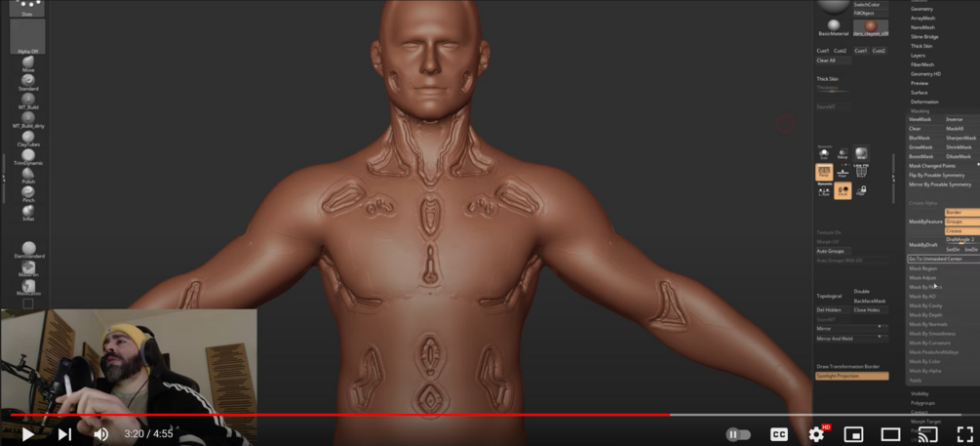Enter fullscreen video mode
Viewport: 980px width, 446px height.
coord(965,433)
